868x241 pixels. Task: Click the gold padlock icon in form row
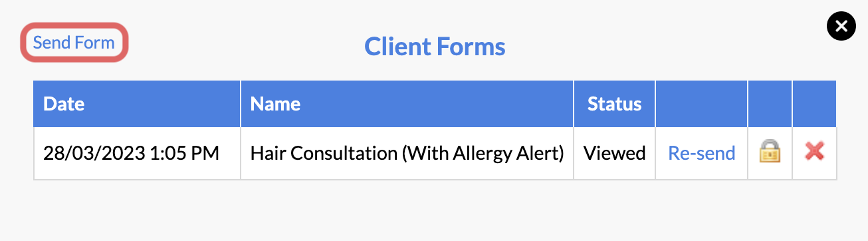[770, 153]
